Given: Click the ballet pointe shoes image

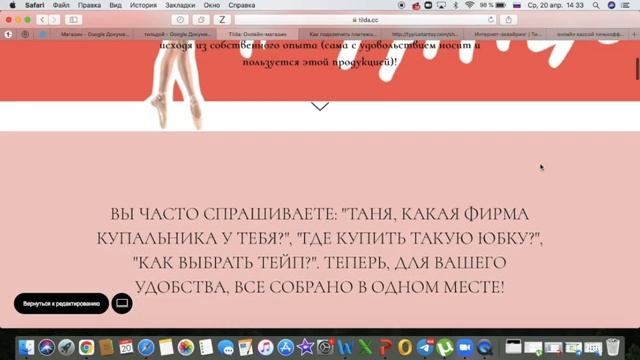Looking at the screenshot, I should 176,85.
